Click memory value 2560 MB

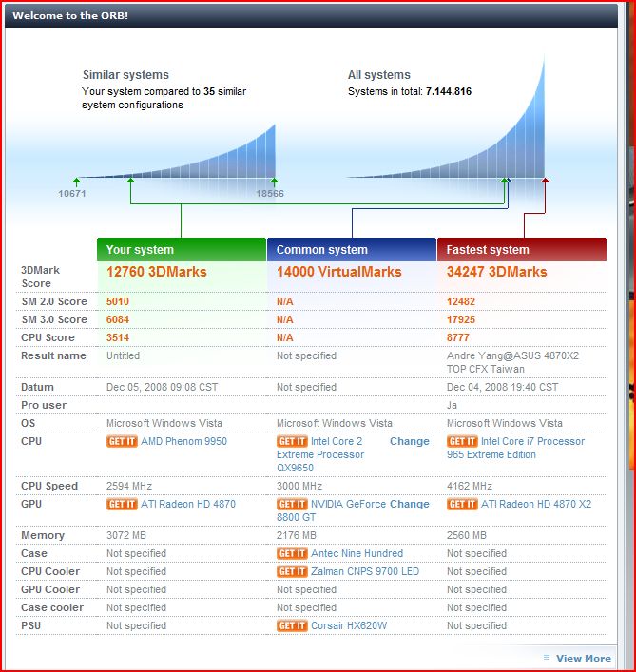pyautogui.click(x=466, y=535)
